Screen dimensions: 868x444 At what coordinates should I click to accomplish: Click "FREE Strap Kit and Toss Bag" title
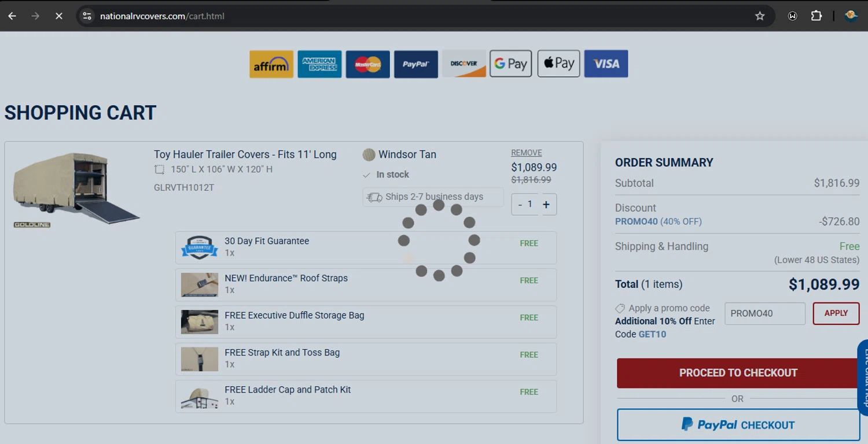(282, 352)
